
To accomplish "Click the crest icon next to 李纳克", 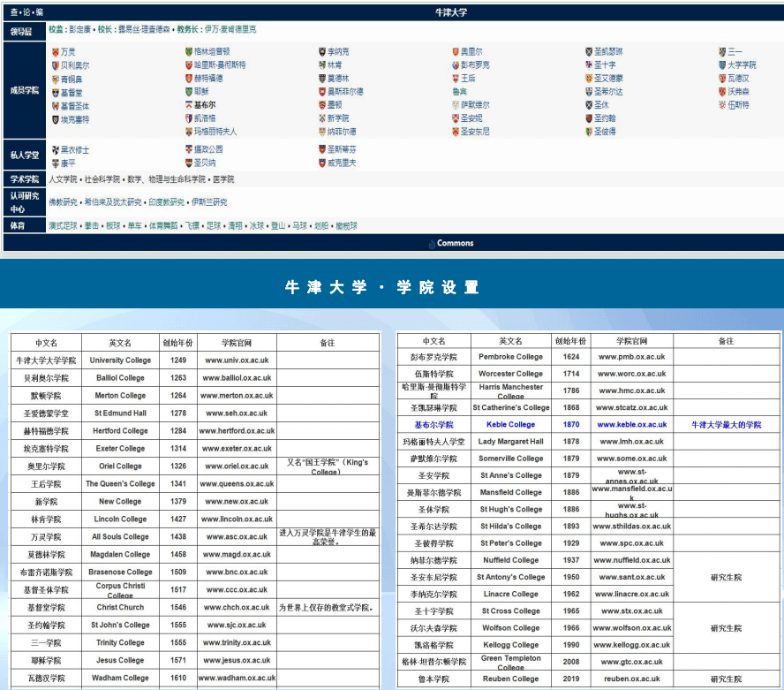I will coord(322,52).
